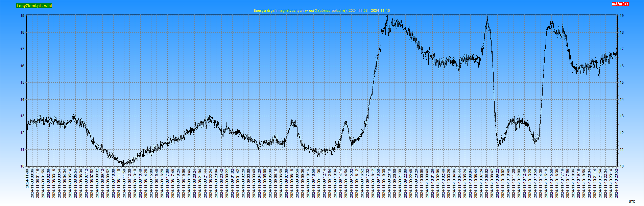Click the 13 label on right axis
This screenshot has height=206, width=644.
[x=622, y=116]
